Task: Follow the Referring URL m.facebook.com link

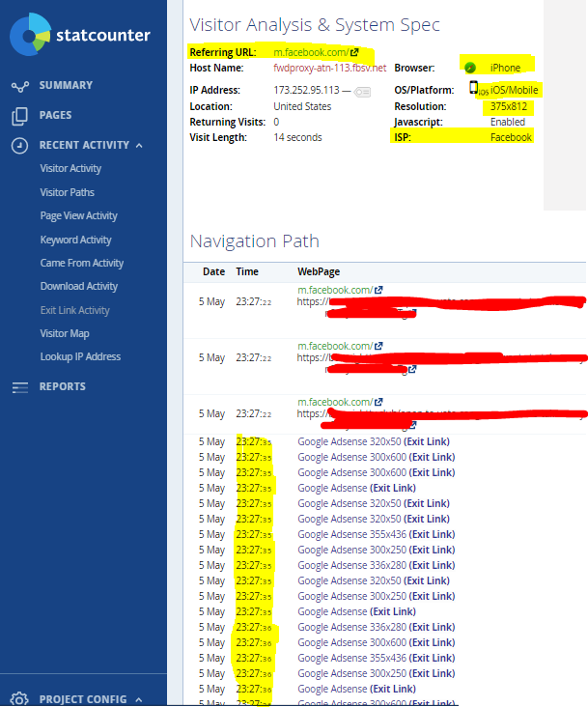Action: (x=311, y=52)
